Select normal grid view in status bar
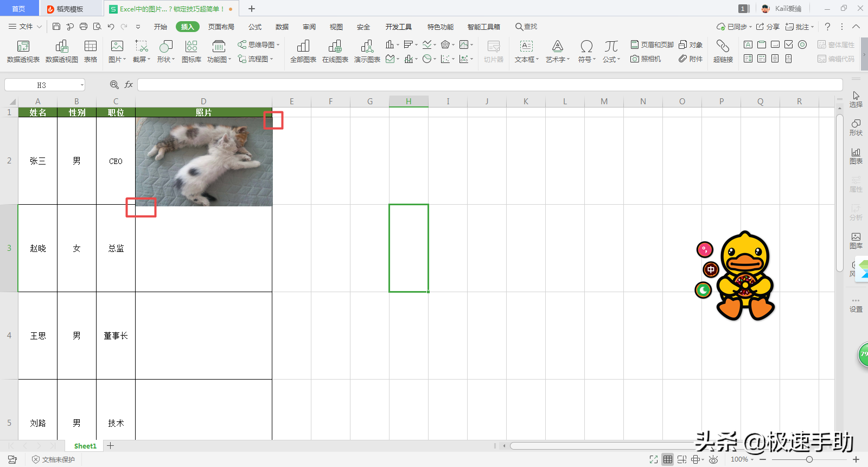The height and width of the screenshot is (467, 868). click(668, 459)
